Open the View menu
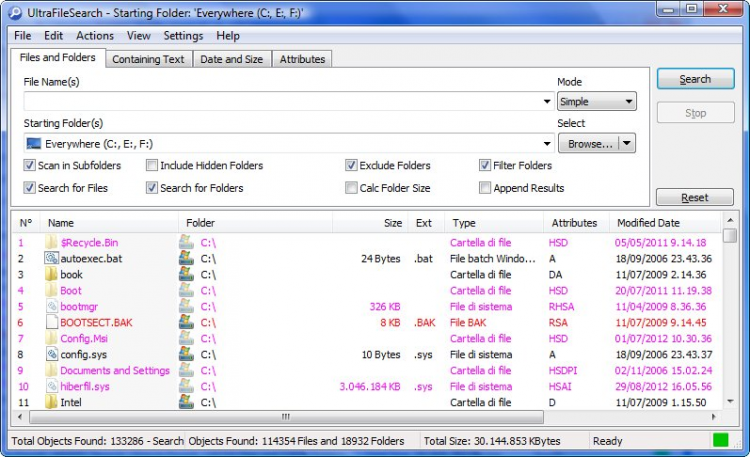 coord(139,35)
